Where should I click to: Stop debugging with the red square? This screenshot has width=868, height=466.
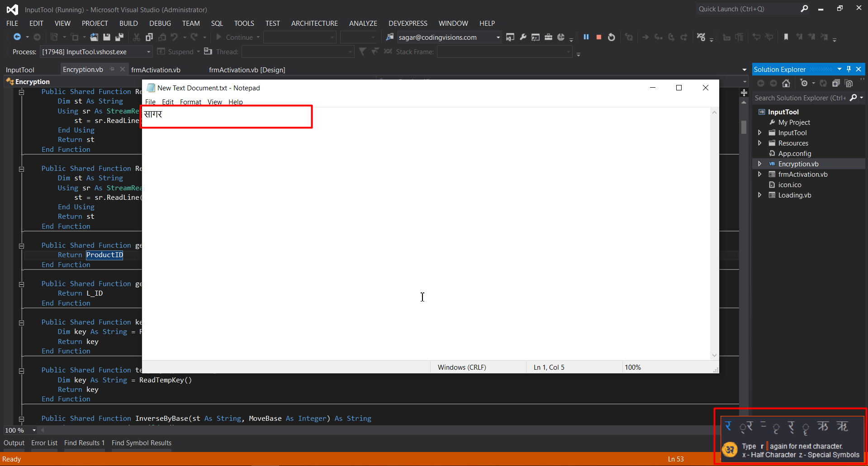pyautogui.click(x=598, y=37)
